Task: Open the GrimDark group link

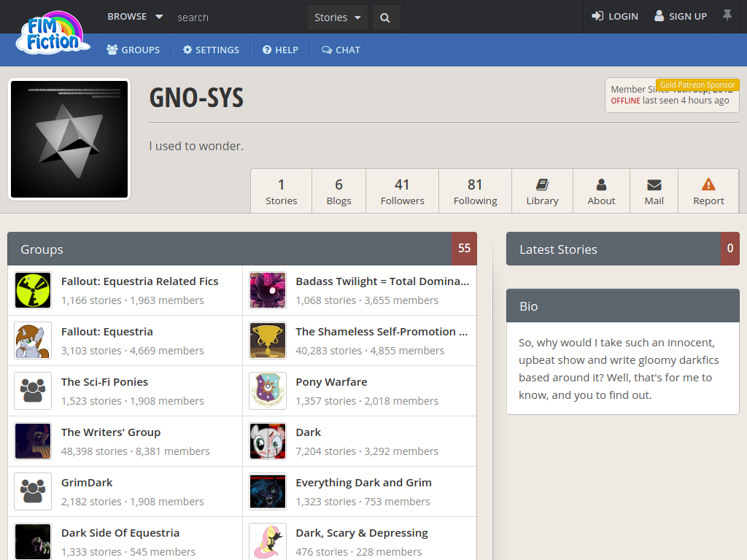Action: pyautogui.click(x=87, y=483)
